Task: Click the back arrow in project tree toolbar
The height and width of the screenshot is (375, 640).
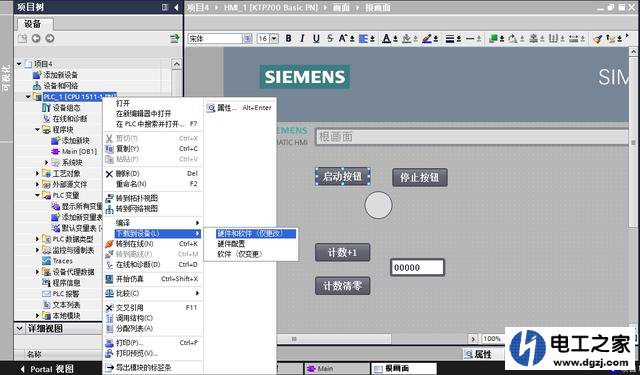Action: (36, 38)
